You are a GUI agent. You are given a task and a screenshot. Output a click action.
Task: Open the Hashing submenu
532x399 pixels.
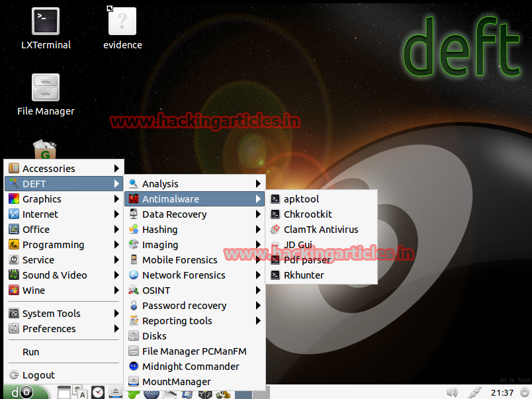195,230
